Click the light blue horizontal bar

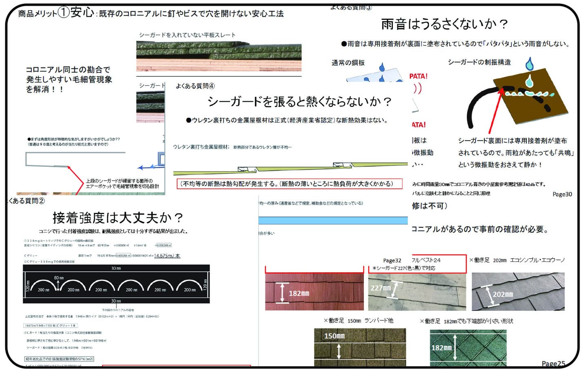(x=333, y=221)
